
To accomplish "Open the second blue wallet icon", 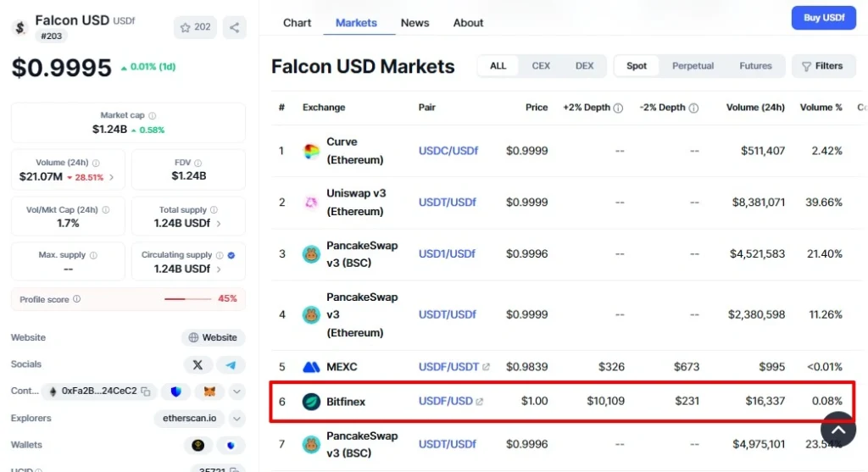I will (x=231, y=446).
